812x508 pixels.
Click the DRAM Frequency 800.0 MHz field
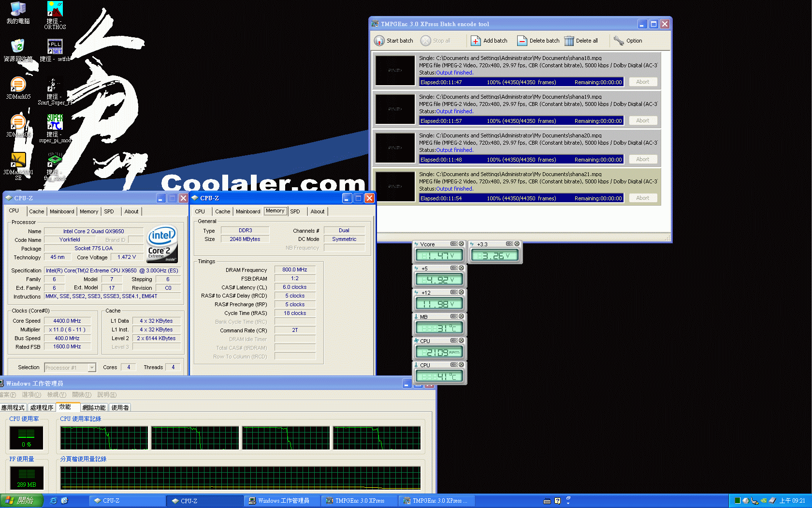(x=295, y=269)
